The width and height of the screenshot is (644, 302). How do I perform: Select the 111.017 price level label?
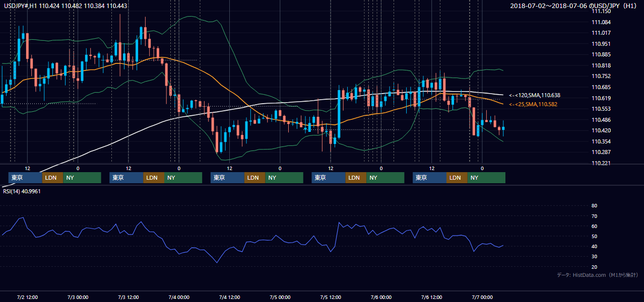601,33
